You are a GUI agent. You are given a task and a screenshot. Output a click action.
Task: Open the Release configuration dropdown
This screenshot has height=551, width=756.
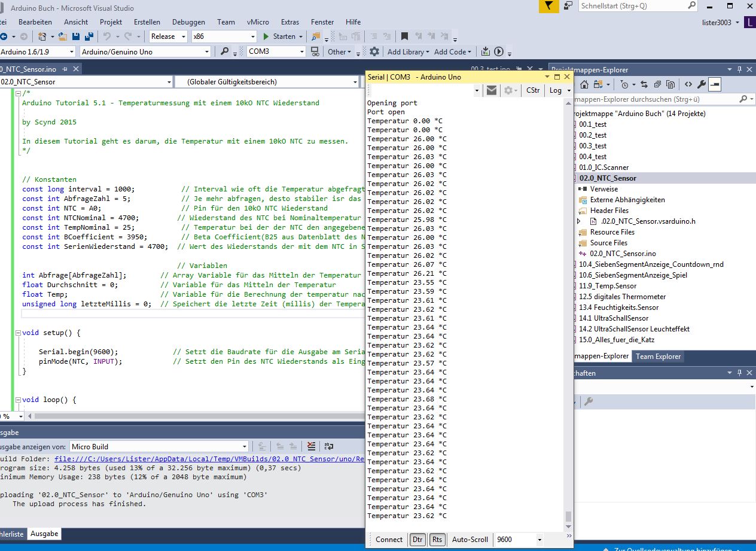pyautogui.click(x=183, y=36)
